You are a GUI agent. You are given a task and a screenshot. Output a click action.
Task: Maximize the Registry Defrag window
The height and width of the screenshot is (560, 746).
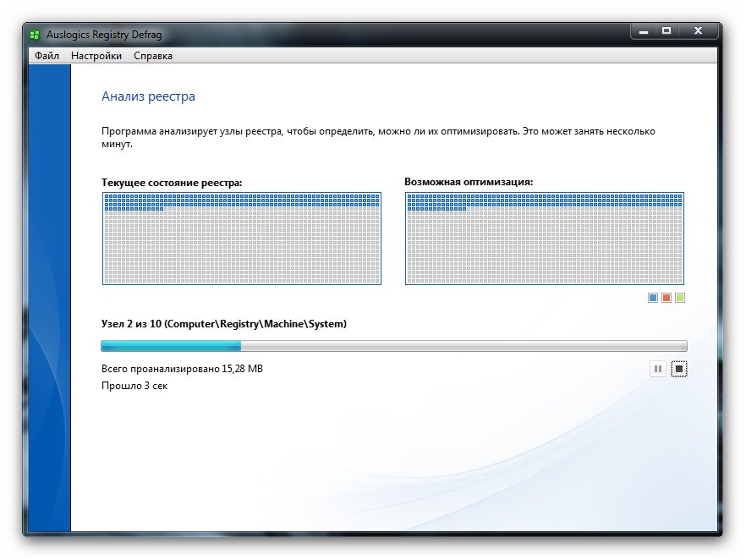coord(666,30)
